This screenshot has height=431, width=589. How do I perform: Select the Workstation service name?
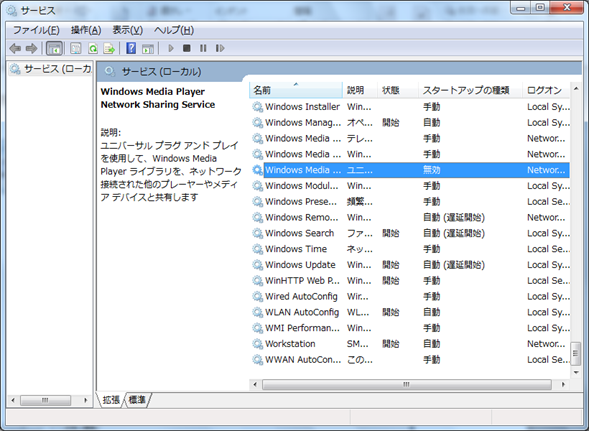[290, 343]
